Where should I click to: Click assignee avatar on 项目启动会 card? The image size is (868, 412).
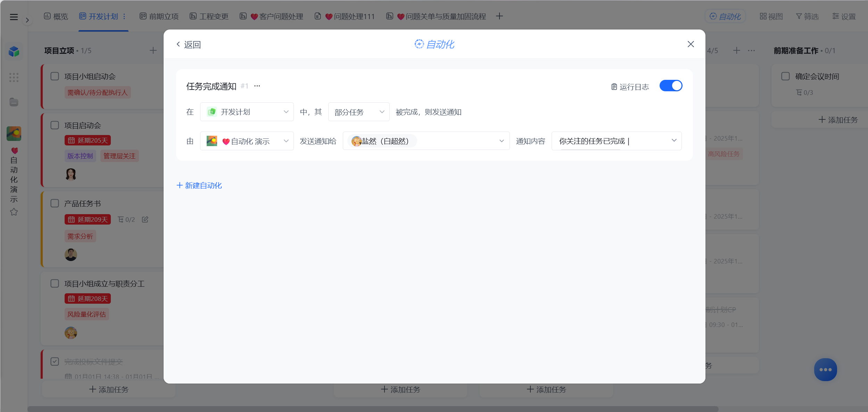click(x=71, y=174)
